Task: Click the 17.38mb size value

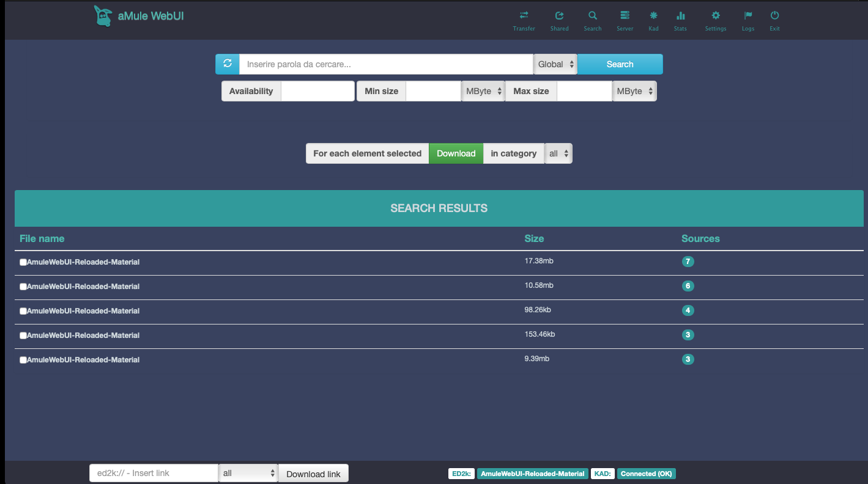Action: pos(539,261)
